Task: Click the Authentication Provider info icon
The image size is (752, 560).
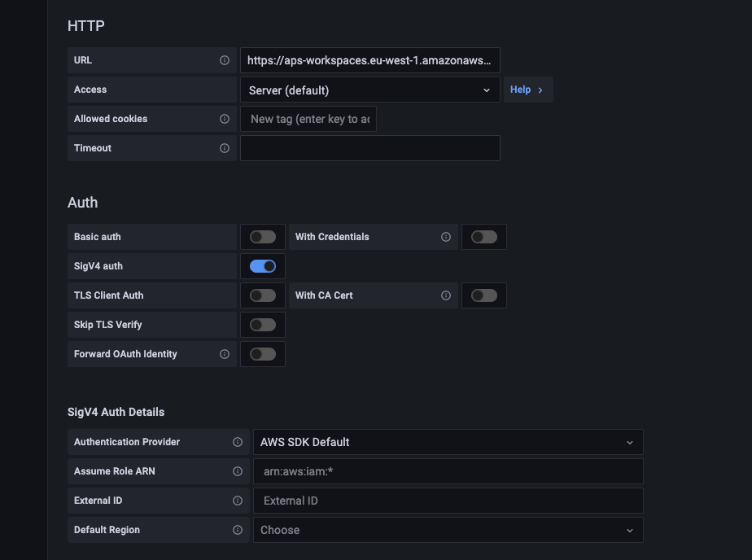Action: pyautogui.click(x=238, y=441)
